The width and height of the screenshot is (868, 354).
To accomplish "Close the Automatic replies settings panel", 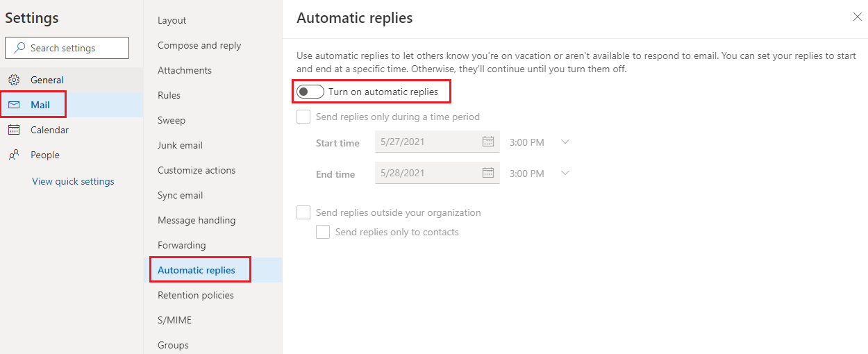I will click(858, 17).
